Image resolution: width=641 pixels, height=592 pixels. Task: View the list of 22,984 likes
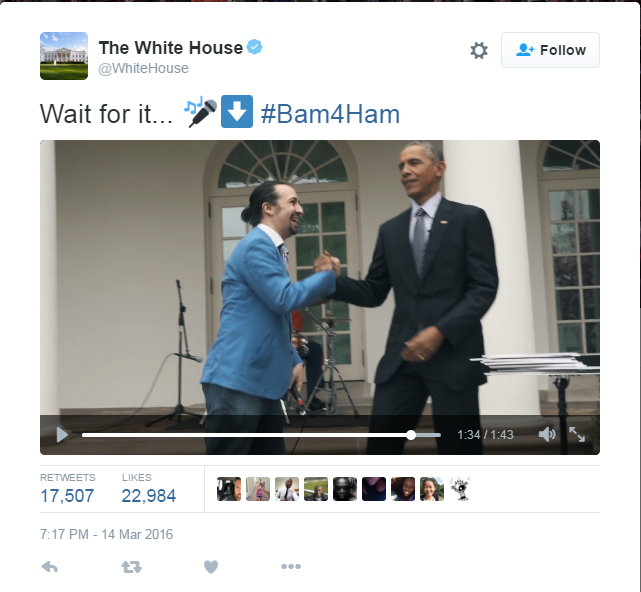149,489
